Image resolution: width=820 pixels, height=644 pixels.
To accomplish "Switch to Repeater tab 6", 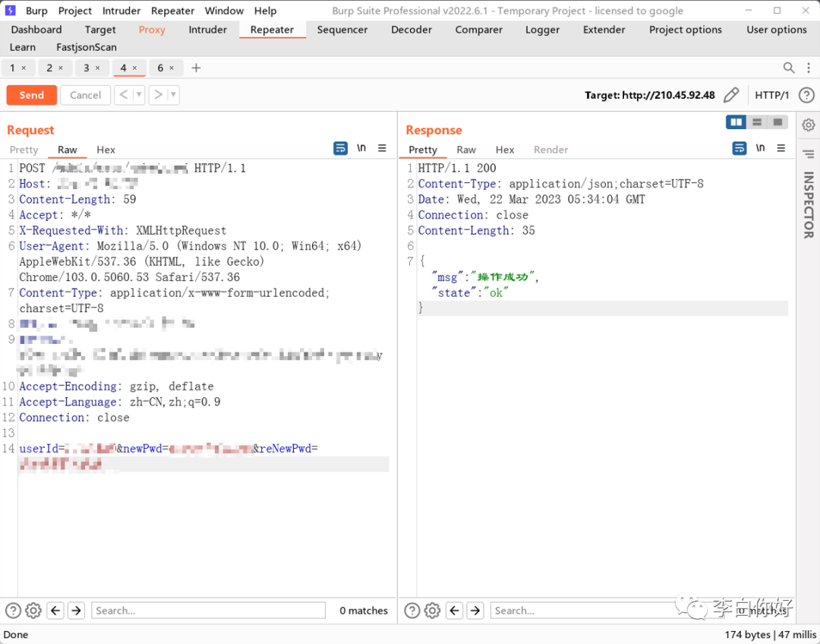I will 160,68.
